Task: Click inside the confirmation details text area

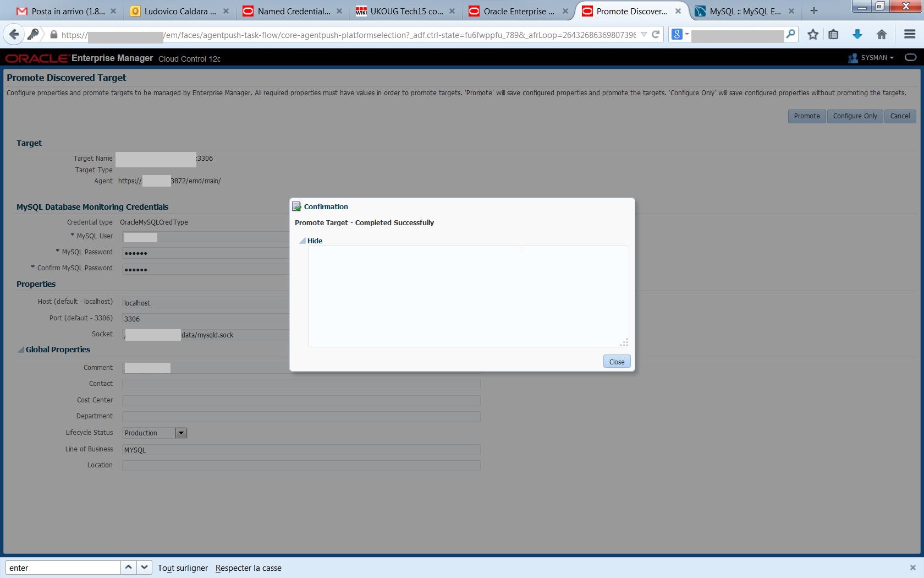Action: [468, 296]
